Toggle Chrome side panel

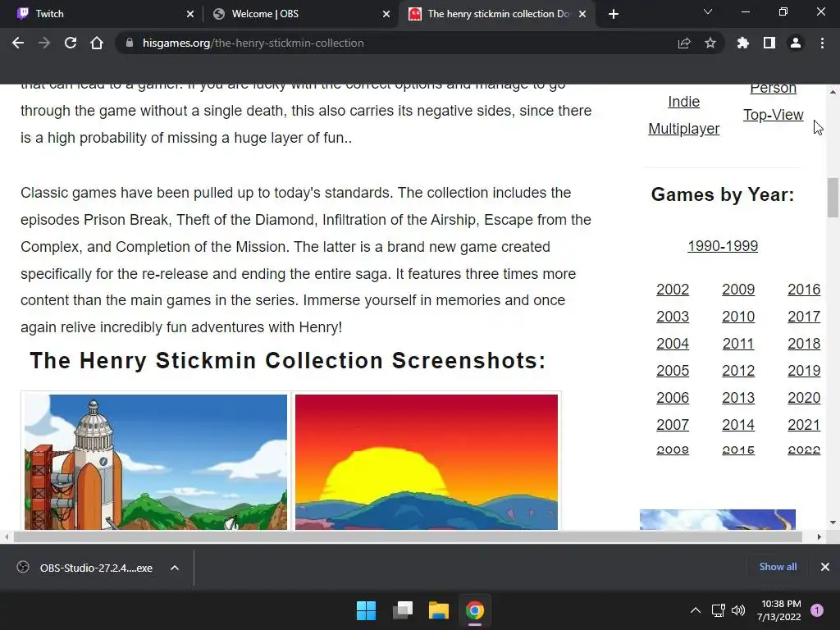click(769, 43)
